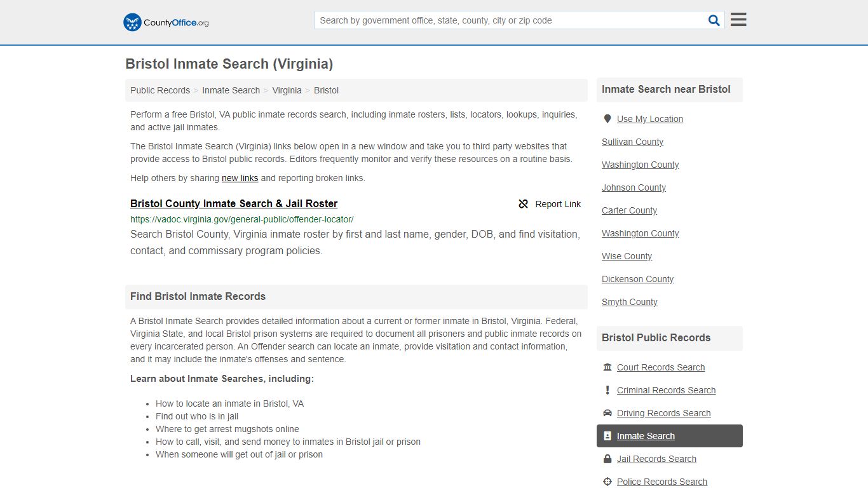Select Use My Location link
Screen dimensions: 868x488
(650, 119)
